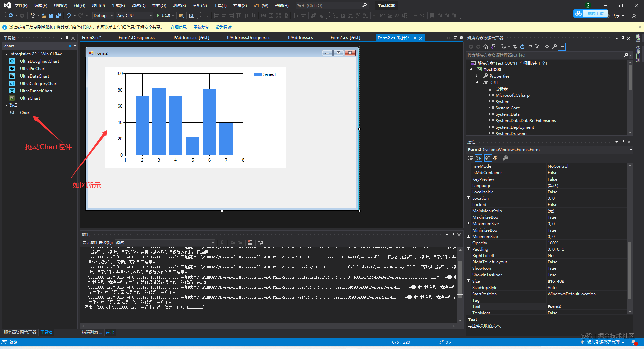Open the Any CPU platform dropdown
The height and width of the screenshot is (349, 644).
point(134,16)
